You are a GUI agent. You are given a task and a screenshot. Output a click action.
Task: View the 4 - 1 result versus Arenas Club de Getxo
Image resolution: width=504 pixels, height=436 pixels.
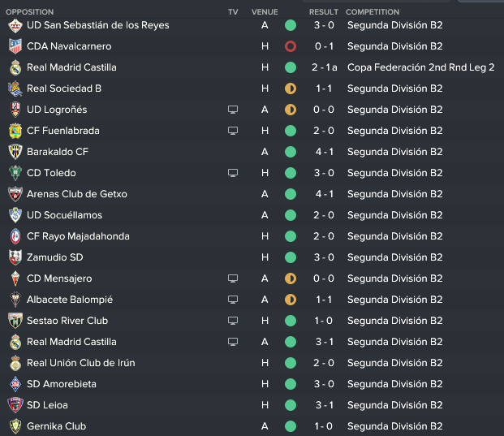coord(324,194)
